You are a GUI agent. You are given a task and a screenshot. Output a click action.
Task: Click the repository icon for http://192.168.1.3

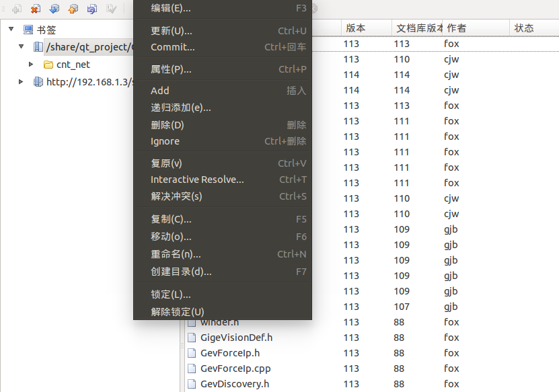tap(38, 83)
